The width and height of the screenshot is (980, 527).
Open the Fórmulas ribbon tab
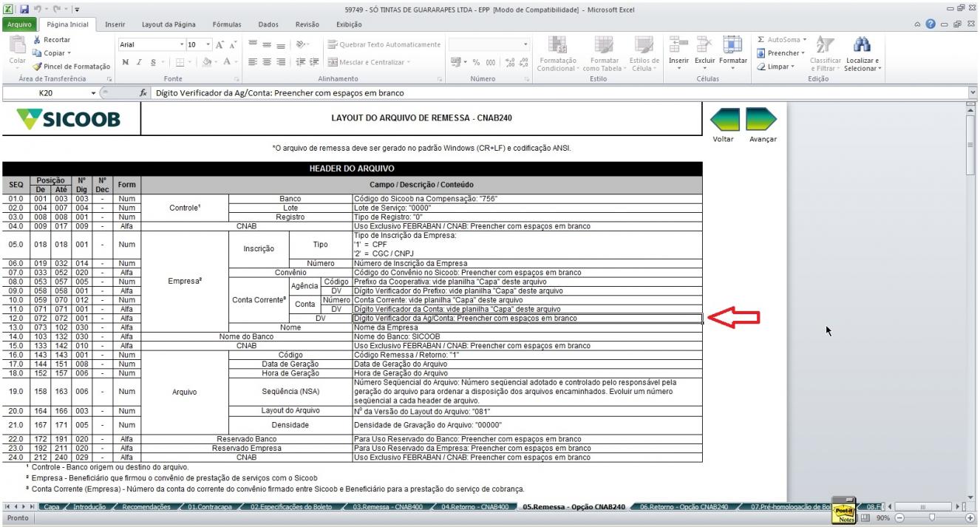pos(227,24)
